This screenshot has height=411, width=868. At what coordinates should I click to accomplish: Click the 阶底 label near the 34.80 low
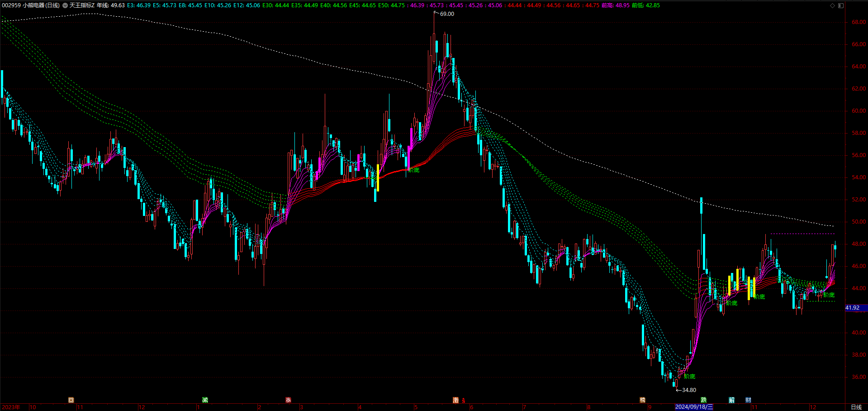click(689, 377)
